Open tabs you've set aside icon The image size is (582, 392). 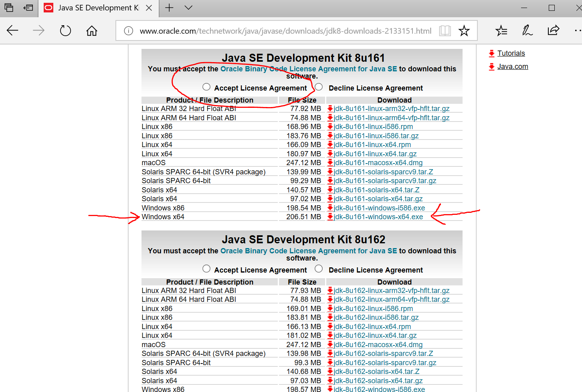pos(9,8)
